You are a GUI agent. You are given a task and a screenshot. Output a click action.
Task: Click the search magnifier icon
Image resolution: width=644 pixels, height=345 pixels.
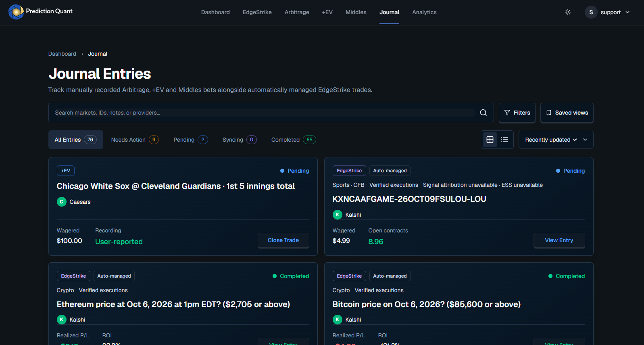coord(483,113)
